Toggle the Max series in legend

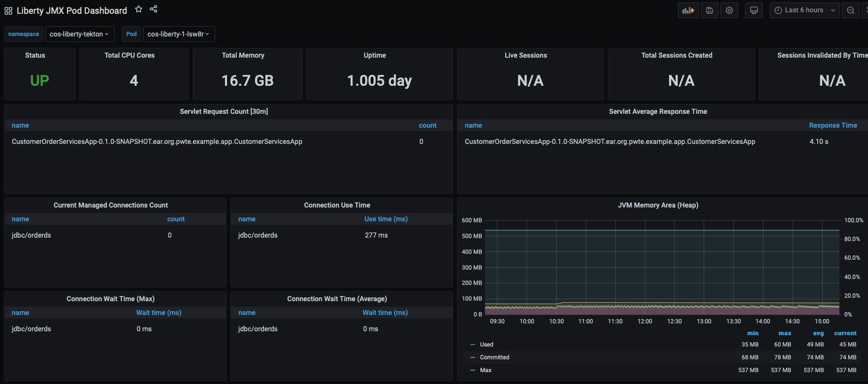point(486,370)
